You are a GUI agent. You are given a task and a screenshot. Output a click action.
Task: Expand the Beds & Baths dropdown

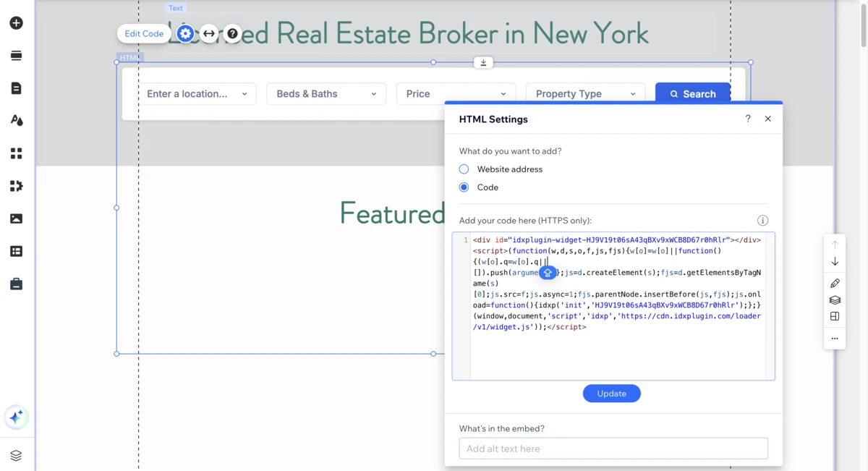tap(326, 94)
